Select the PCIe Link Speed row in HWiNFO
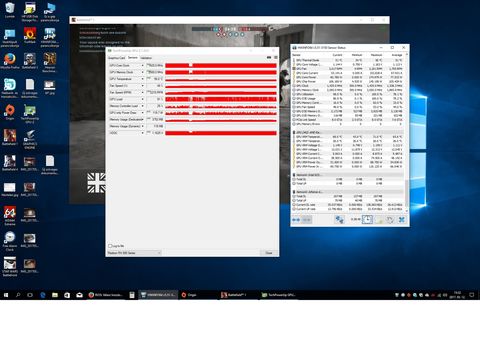480x360 pixels. tap(348, 120)
